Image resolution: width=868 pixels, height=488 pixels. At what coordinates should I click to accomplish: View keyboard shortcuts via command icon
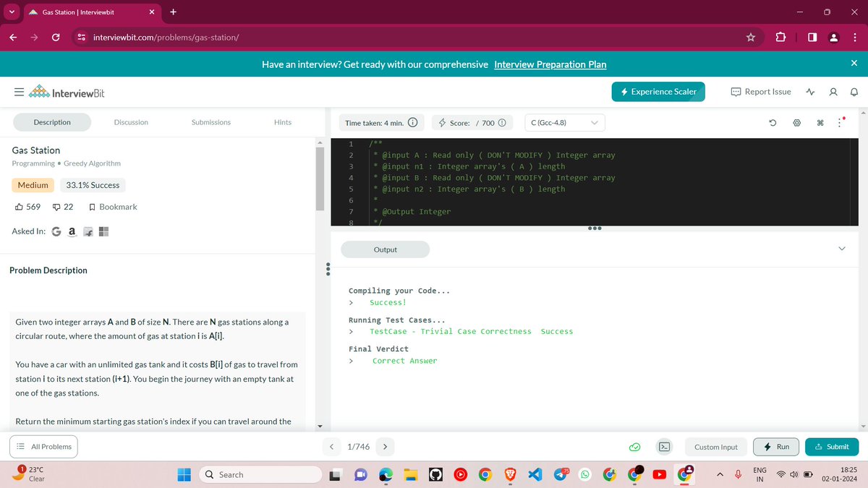820,123
